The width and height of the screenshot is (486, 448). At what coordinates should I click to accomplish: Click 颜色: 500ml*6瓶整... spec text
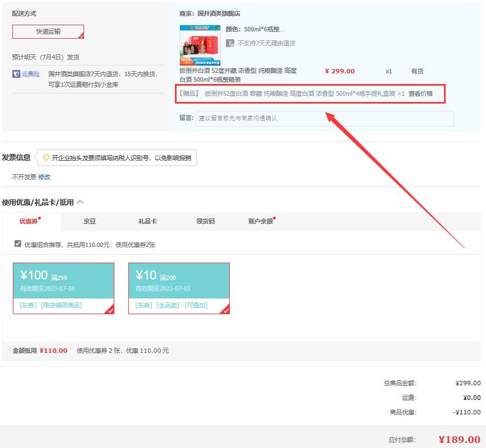(x=255, y=30)
